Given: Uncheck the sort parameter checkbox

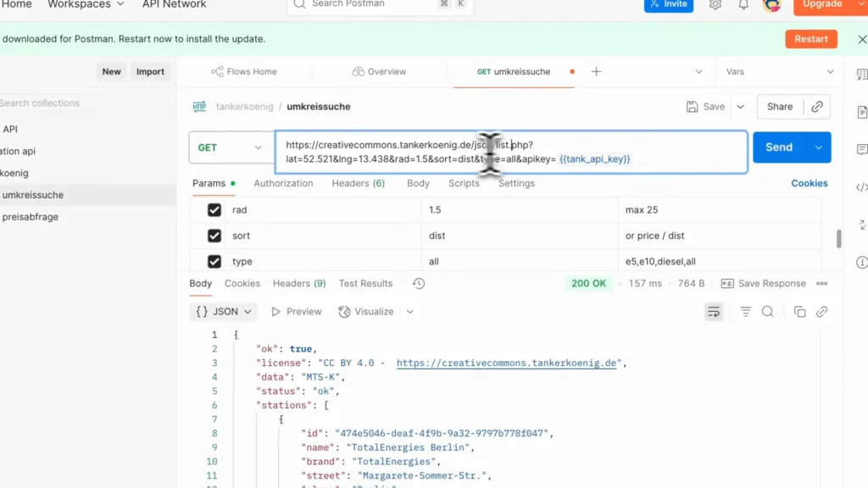Looking at the screenshot, I should (x=214, y=236).
